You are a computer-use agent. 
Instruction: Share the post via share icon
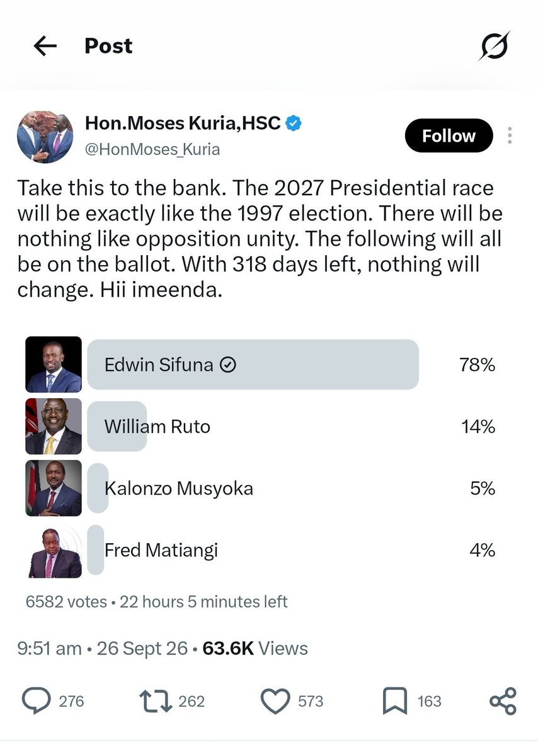point(503,701)
